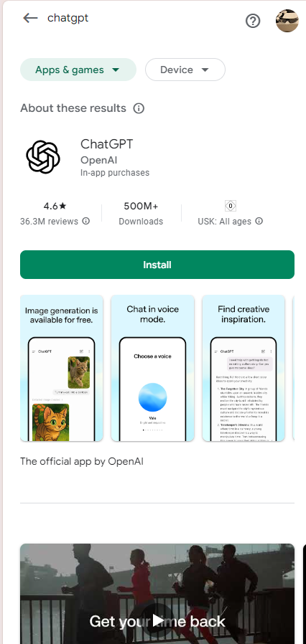Open the profile avatar account menu
Image resolution: width=306 pixels, height=644 pixels.
(x=287, y=21)
